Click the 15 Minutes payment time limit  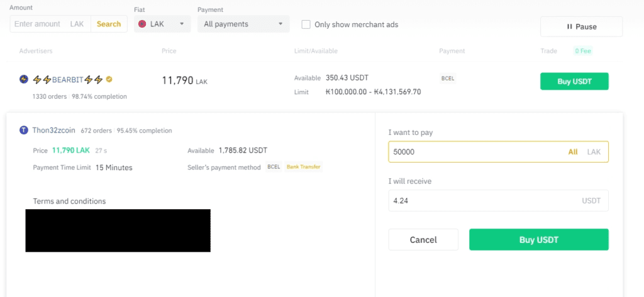(114, 168)
